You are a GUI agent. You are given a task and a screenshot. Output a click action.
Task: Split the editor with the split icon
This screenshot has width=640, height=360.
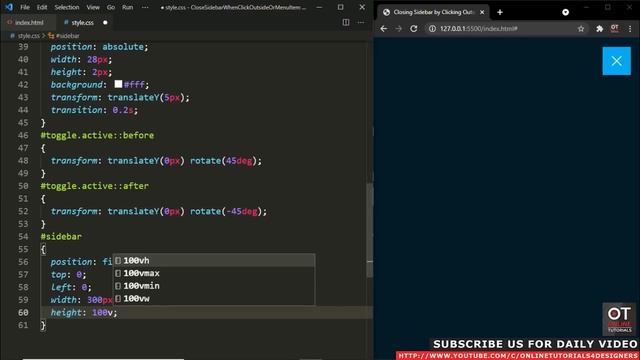(346, 22)
